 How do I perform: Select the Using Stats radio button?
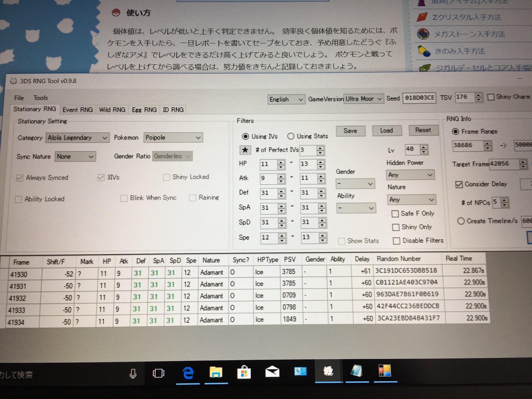coord(291,136)
